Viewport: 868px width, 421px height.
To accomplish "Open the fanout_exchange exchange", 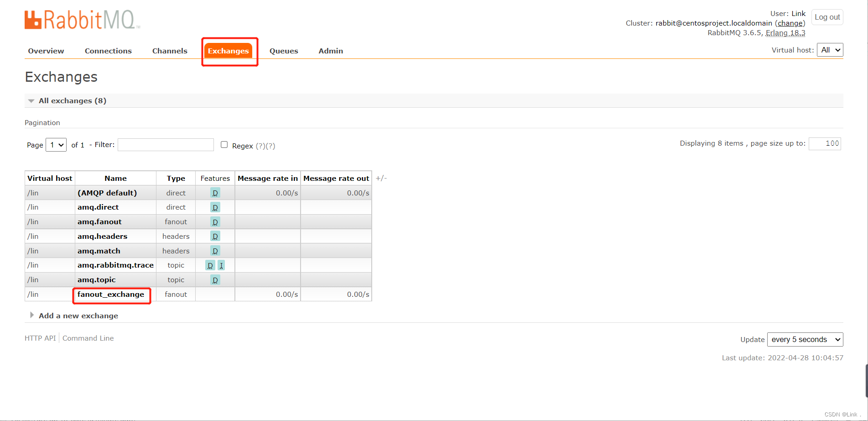I will click(111, 294).
